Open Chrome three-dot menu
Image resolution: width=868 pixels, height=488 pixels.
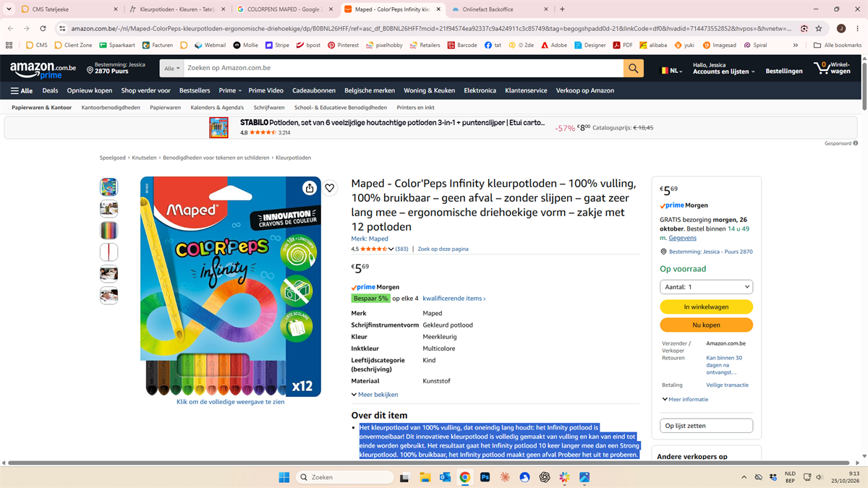click(856, 28)
